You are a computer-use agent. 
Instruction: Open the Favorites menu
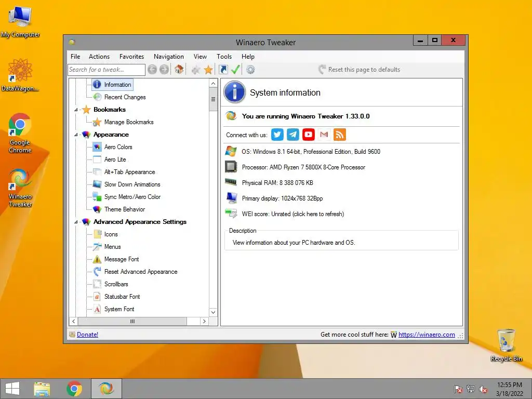[131, 57]
